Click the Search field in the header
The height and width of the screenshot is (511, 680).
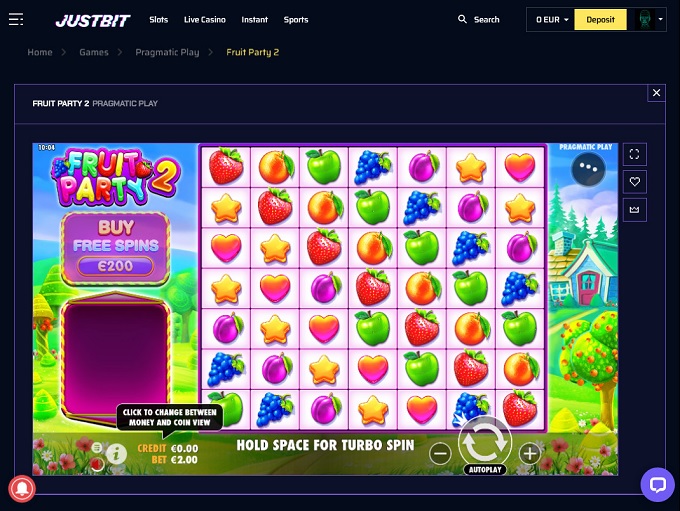tap(479, 20)
